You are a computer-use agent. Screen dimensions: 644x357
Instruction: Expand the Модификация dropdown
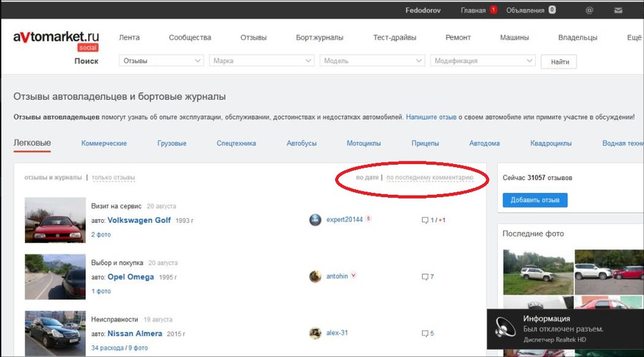click(x=483, y=61)
